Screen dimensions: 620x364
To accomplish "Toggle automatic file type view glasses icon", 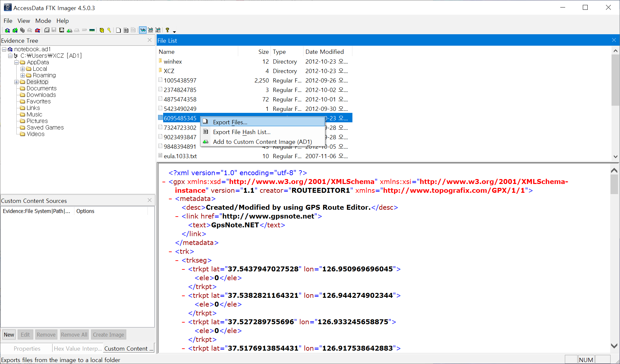I will tap(143, 30).
